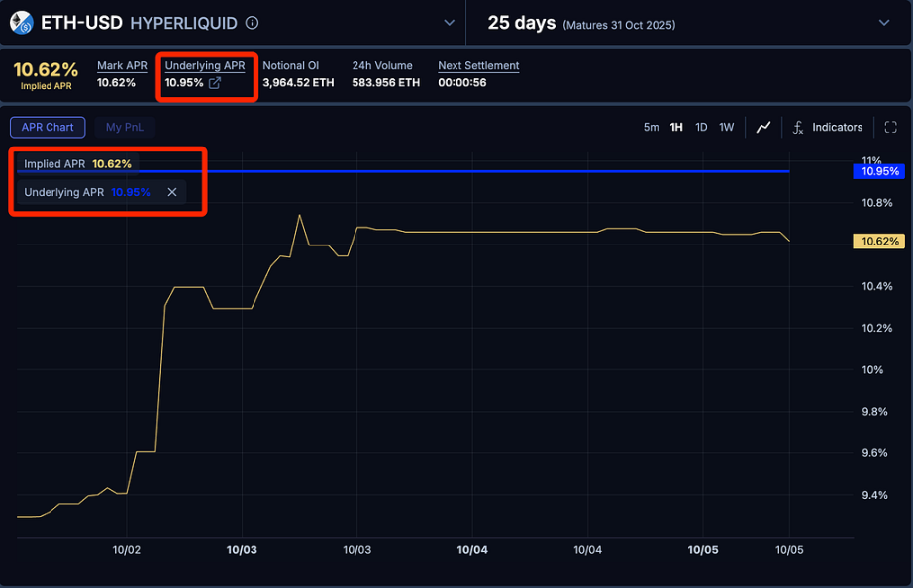Change chart style via line chart icon
The image size is (913, 588).
point(763,127)
